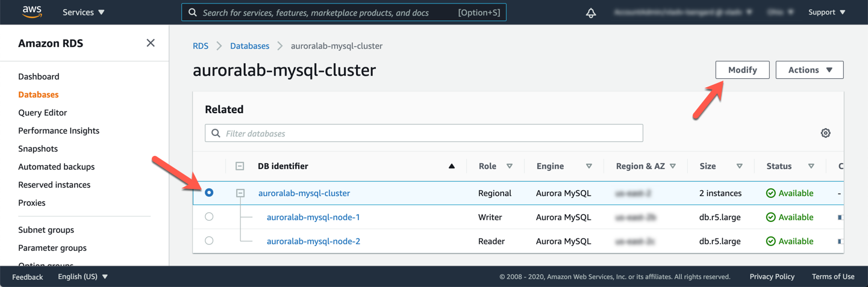Open Proxies in sidebar
This screenshot has width=868, height=287.
(x=32, y=203)
